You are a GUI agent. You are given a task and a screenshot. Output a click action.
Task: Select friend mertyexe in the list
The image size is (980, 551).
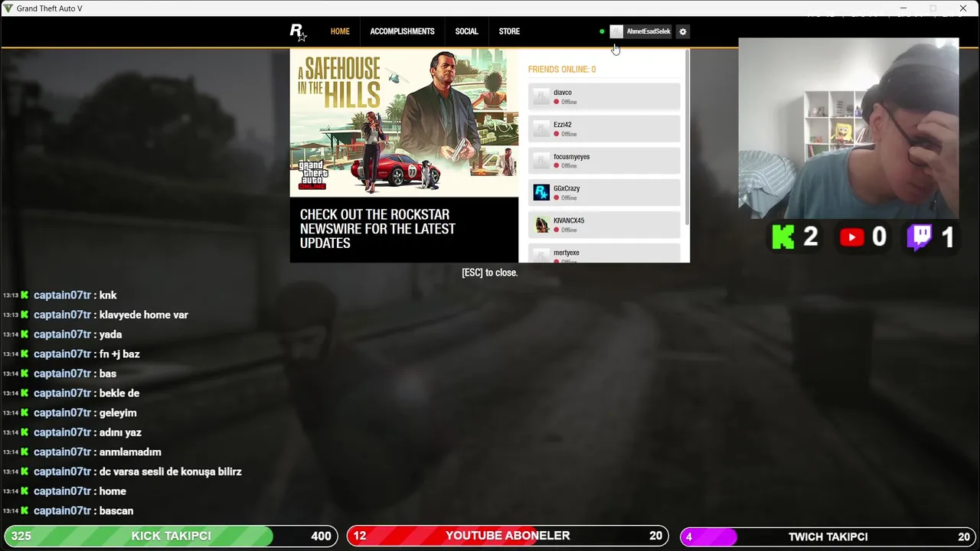604,253
